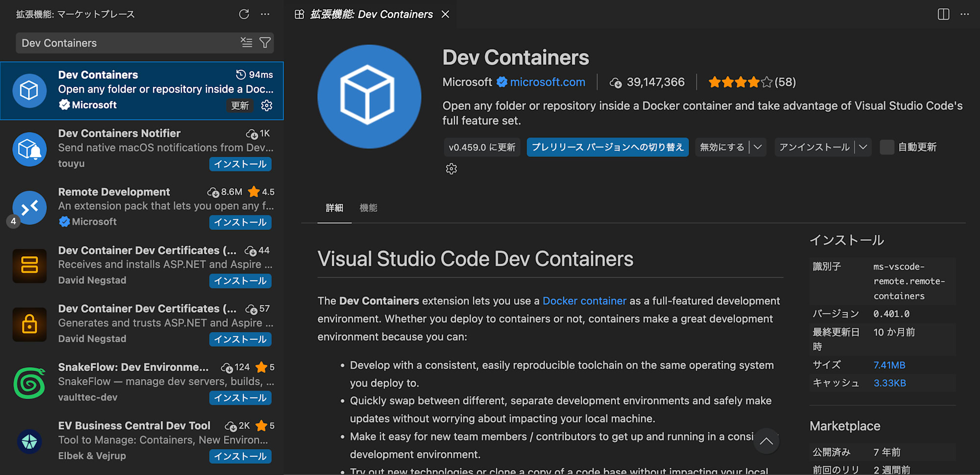Close the Dev Containers extension tab
Viewport: 980px width, 475px height.
coord(445,14)
